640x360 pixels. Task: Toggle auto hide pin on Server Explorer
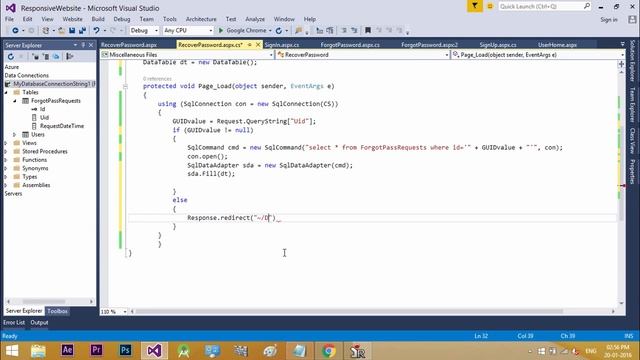(x=83, y=45)
